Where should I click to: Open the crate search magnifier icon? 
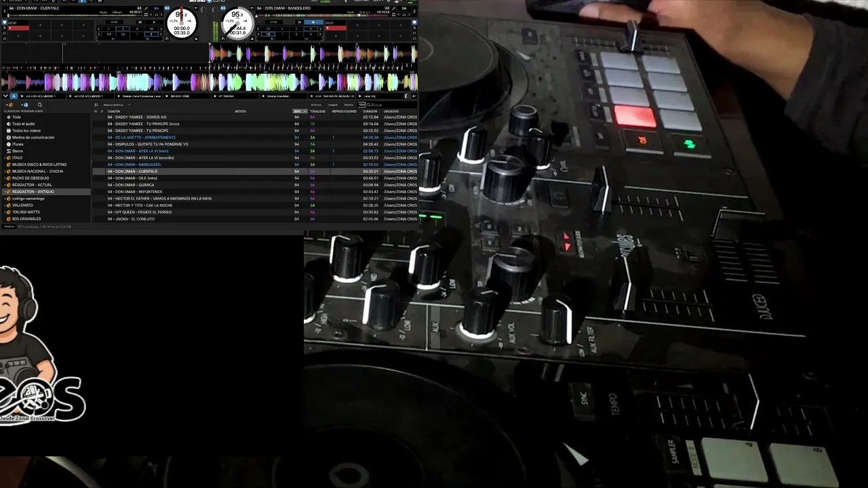tap(39, 104)
